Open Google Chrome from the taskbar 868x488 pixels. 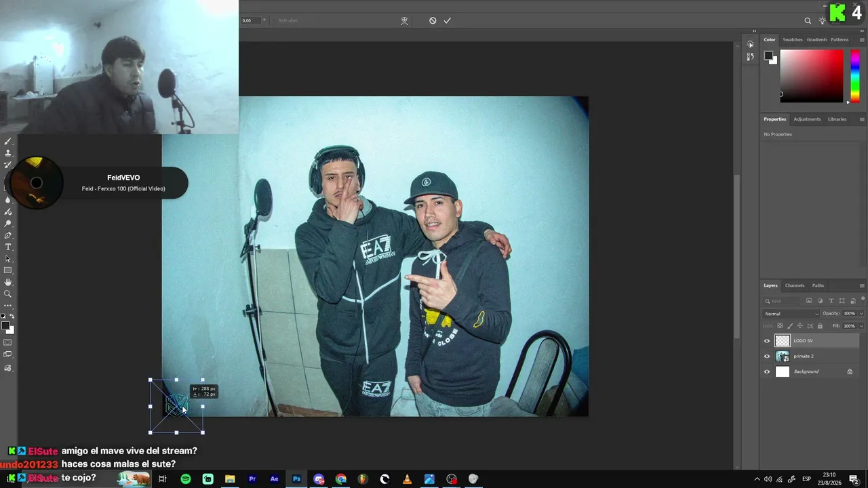[341, 479]
